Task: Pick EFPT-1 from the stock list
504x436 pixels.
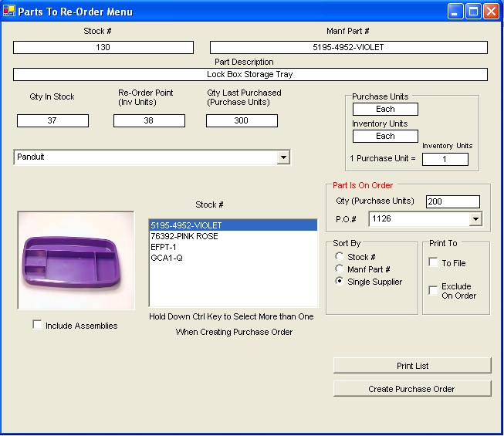Action: coord(233,247)
